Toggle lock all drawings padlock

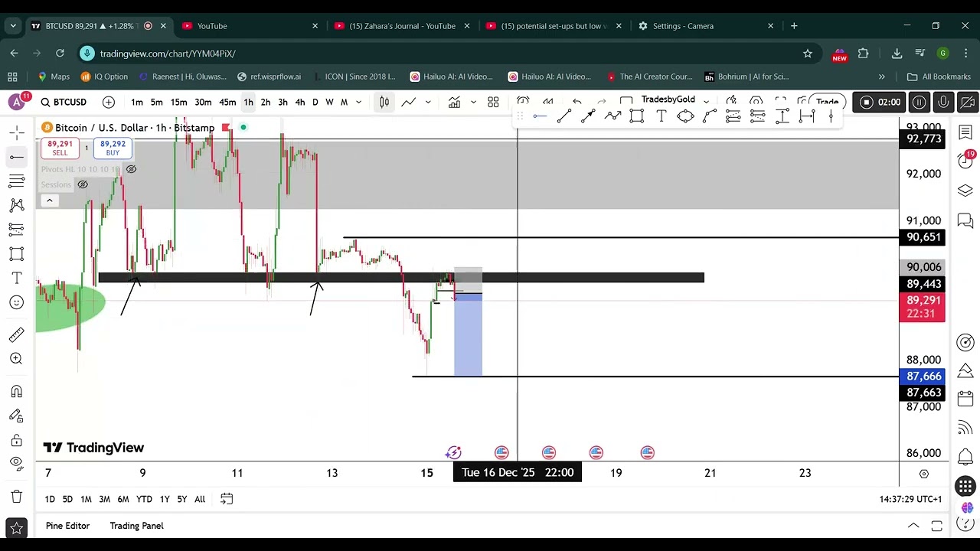[x=16, y=440]
